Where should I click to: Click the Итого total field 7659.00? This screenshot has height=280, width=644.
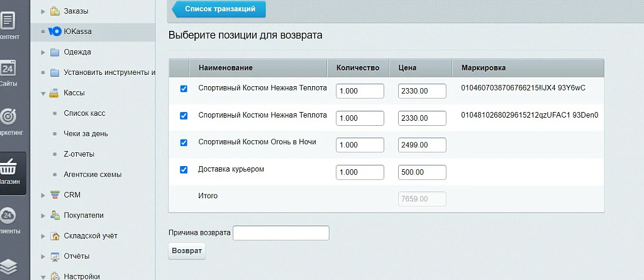click(x=422, y=199)
